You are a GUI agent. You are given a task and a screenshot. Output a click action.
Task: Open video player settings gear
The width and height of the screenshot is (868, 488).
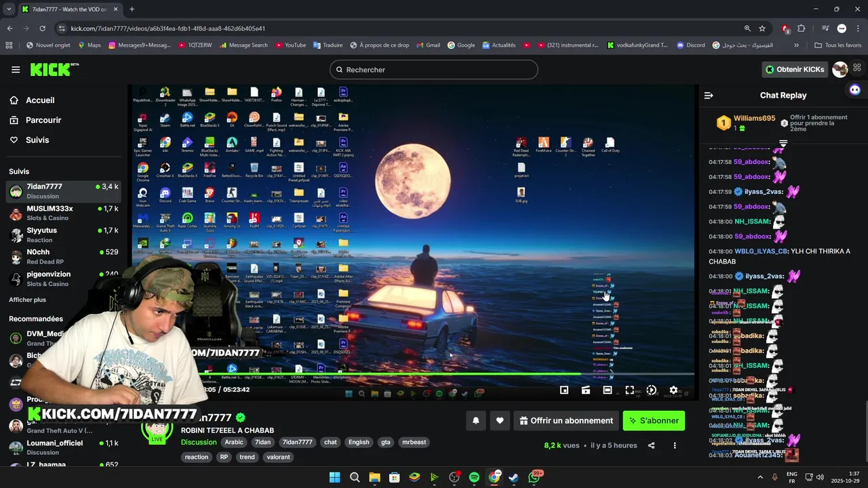(673, 390)
